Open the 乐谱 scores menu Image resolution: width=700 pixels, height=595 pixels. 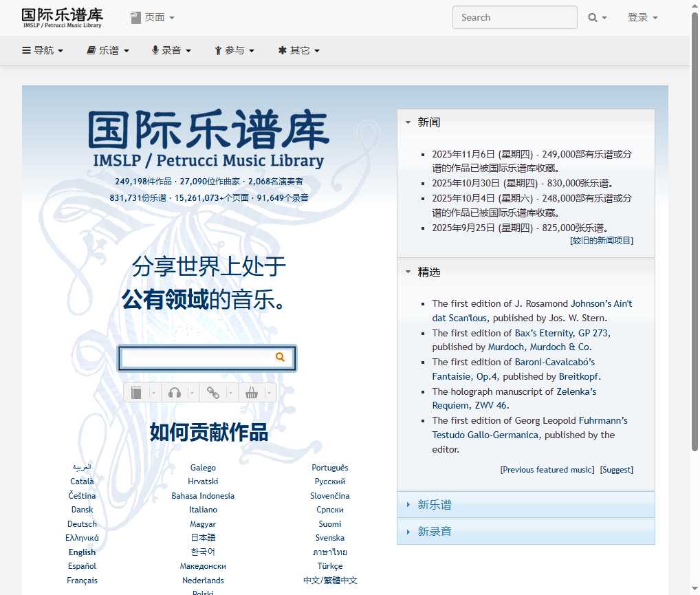coord(107,50)
